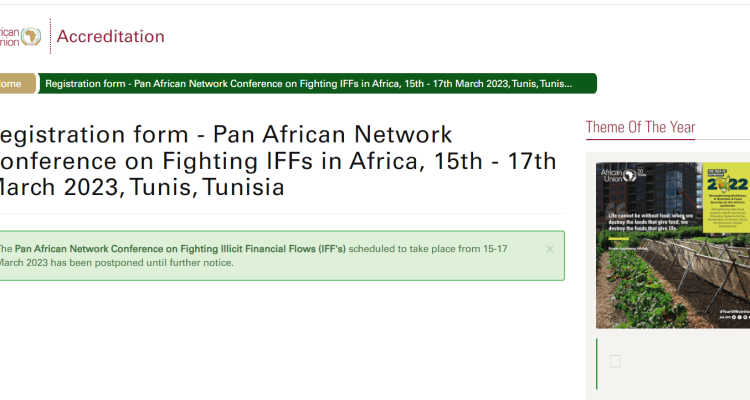750x400 pixels.
Task: Click the African Union wordmark beside the emblem
Action: tap(10, 37)
